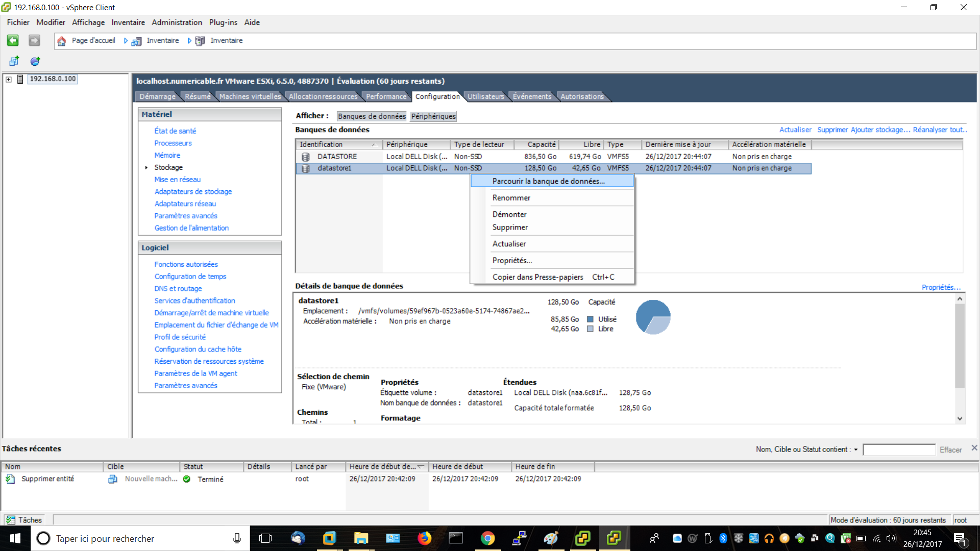Open DNS et routage link

tap(178, 289)
